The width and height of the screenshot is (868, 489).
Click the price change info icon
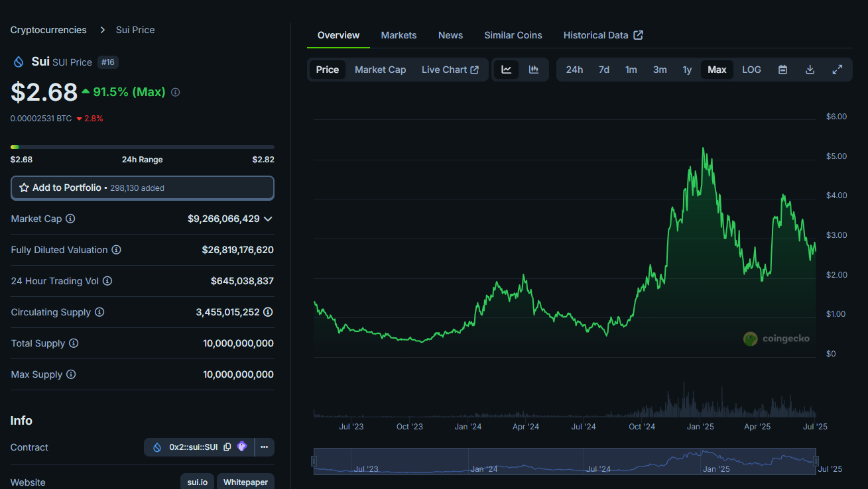pyautogui.click(x=175, y=93)
